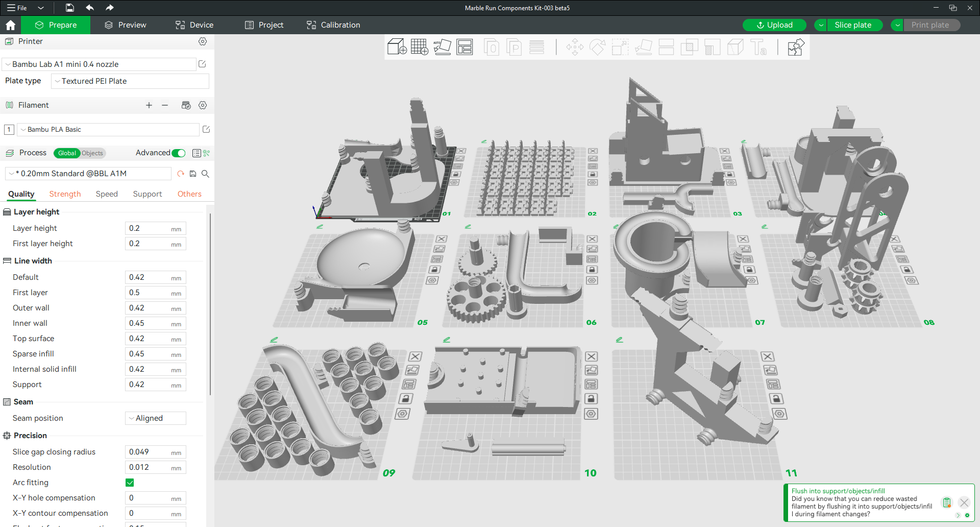Uncheck the Arc fitting checkbox
Image resolution: width=980 pixels, height=527 pixels.
[x=130, y=482]
